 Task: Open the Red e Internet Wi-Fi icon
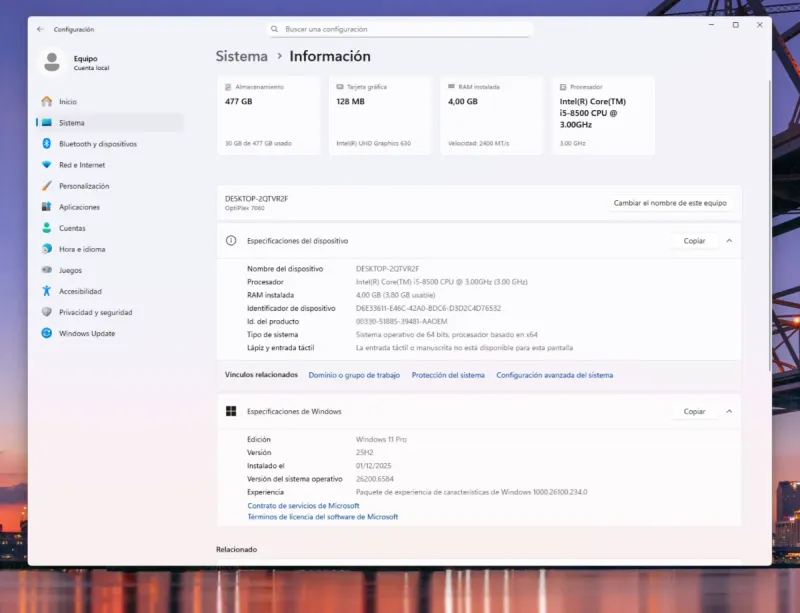coord(47,165)
